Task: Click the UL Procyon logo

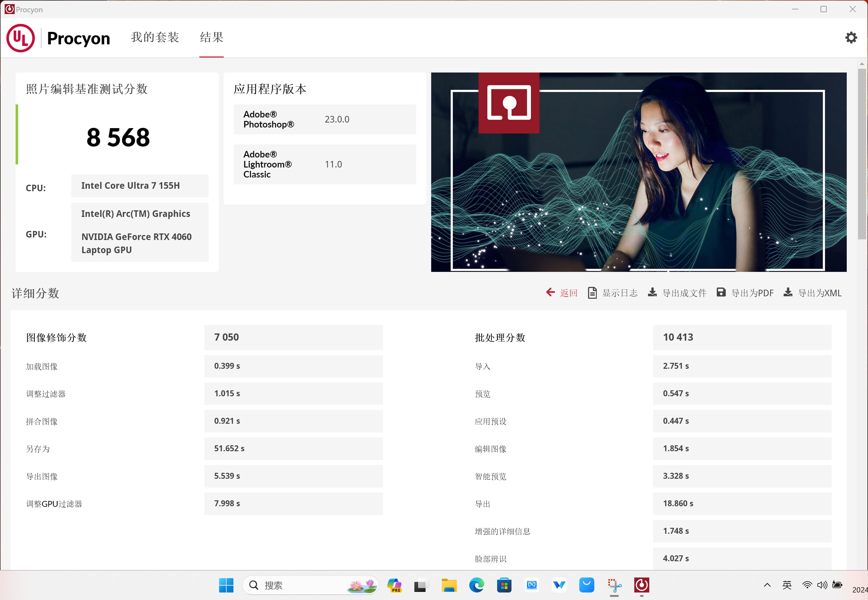Action: coord(58,38)
